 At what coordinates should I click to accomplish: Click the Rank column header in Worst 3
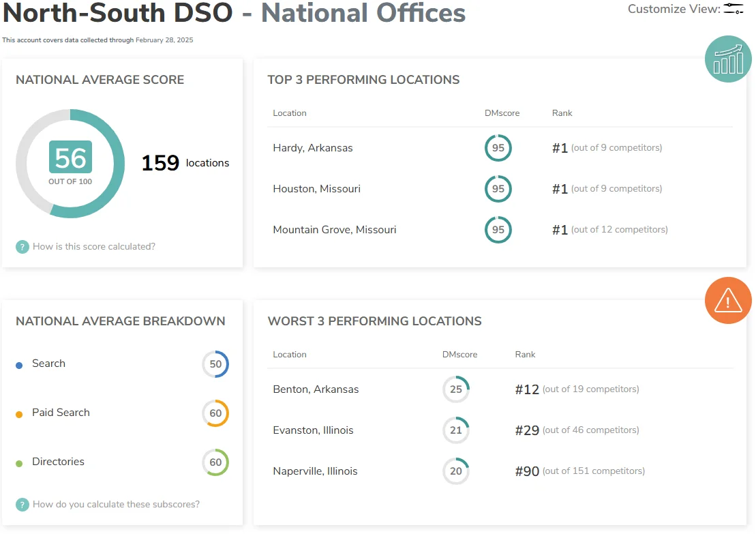pos(525,355)
